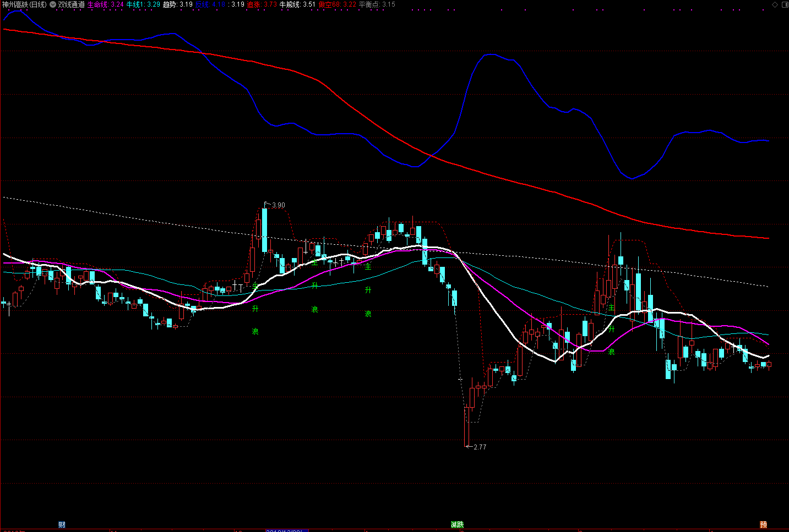Click the red 追涨: 3.73 legend value
The image size is (789, 532).
(262, 4)
